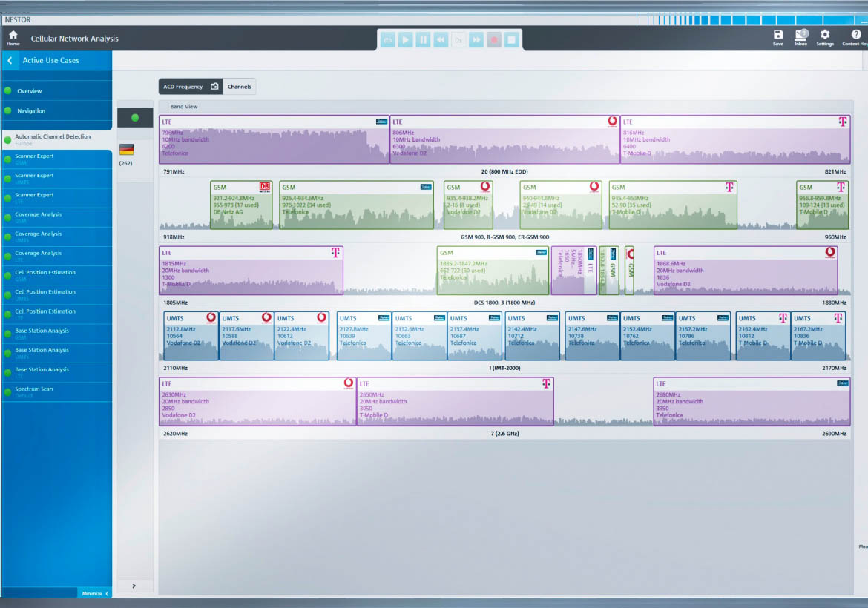Click the Pause playback icon
The height and width of the screenshot is (608, 868).
(423, 40)
